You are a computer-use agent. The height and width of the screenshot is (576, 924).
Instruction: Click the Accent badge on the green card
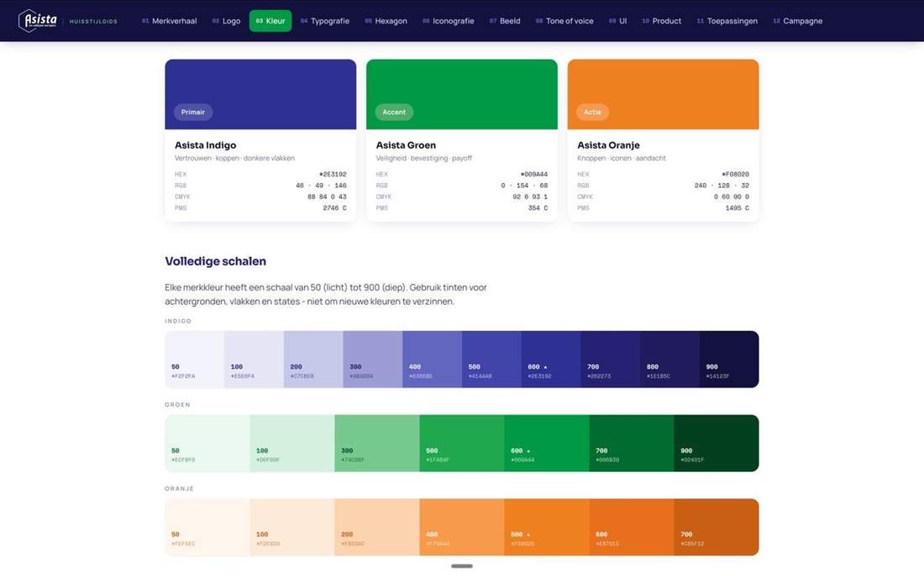pos(394,112)
